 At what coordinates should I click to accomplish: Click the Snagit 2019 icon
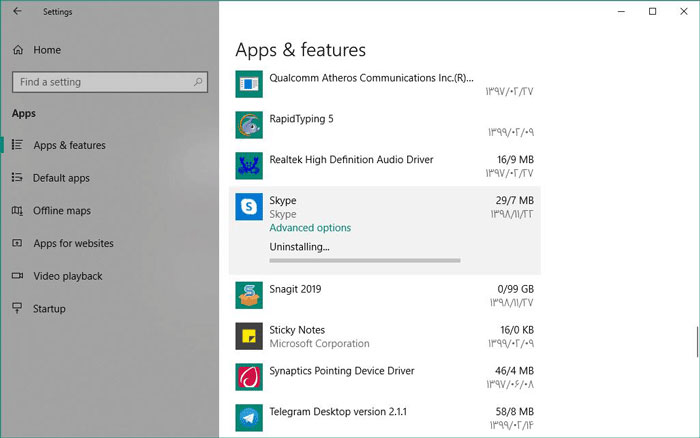[249, 295]
